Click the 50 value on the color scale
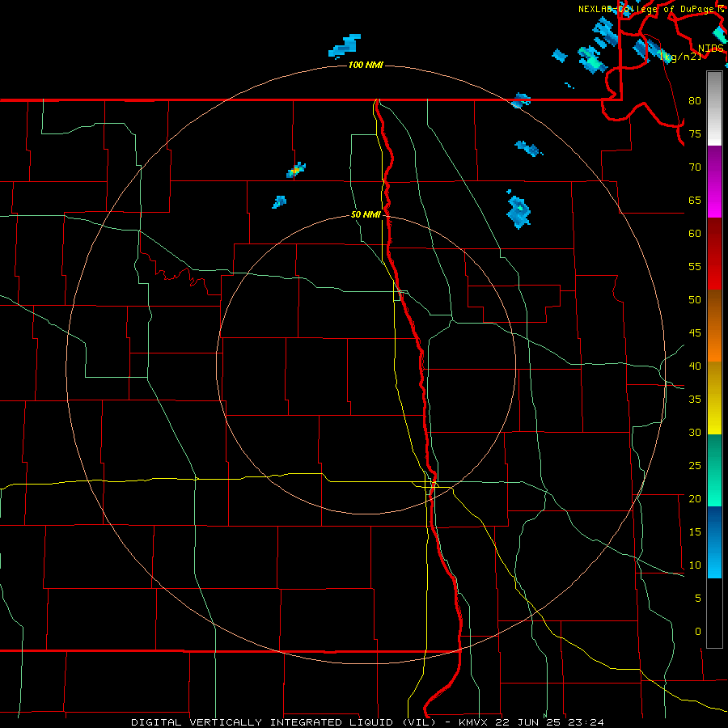The image size is (728, 728). click(695, 299)
